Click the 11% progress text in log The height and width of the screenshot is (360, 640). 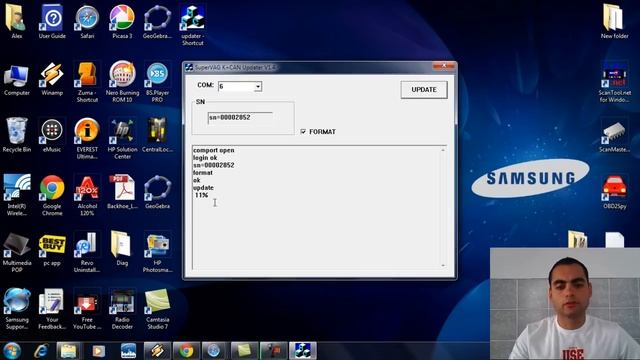pyautogui.click(x=201, y=195)
